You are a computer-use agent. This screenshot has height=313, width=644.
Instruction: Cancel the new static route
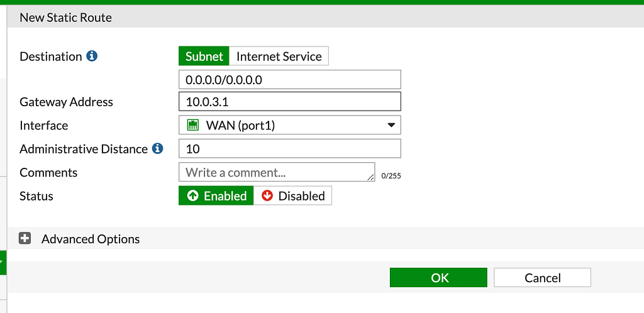(543, 278)
